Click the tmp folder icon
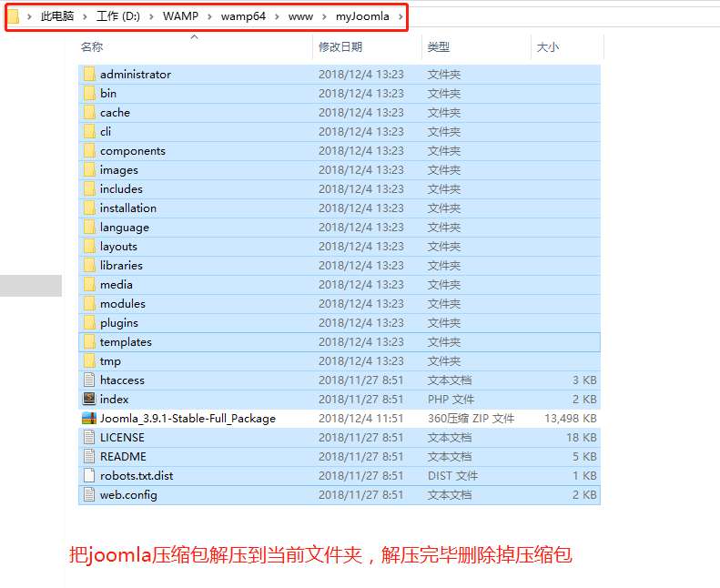The width and height of the screenshot is (720, 588). tap(89, 361)
